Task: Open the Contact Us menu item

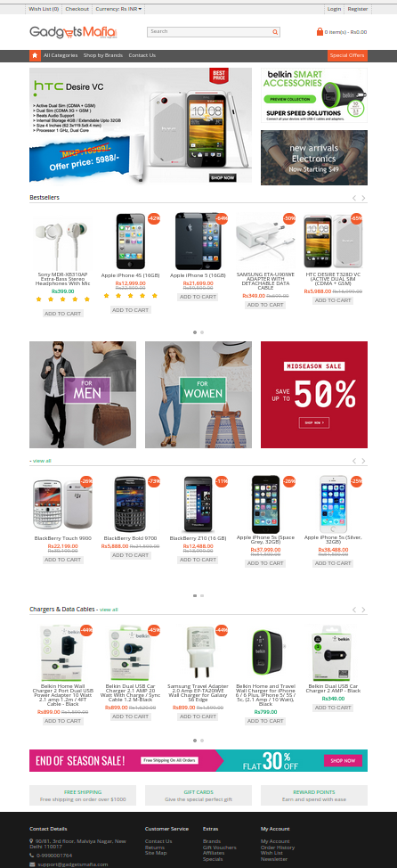Action: click(142, 55)
